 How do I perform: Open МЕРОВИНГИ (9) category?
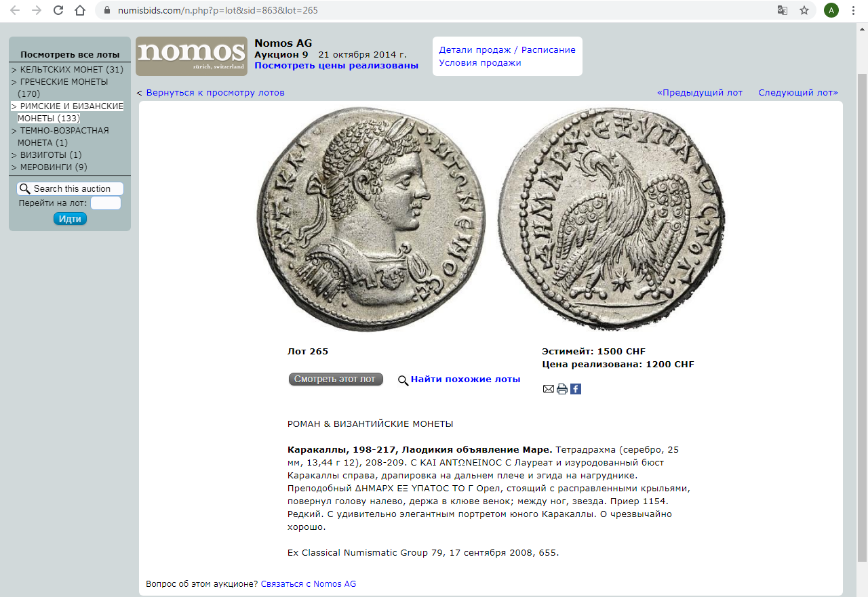coord(49,167)
